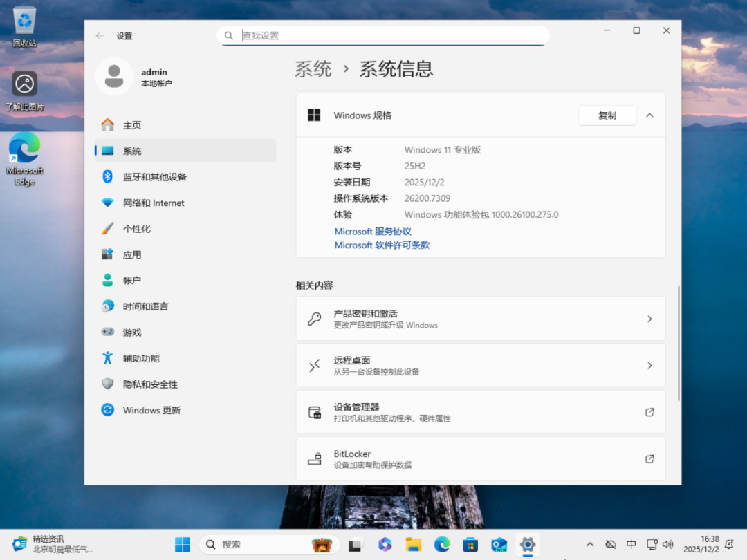Screen dimensions: 747x560
Task: Click the back arrow in Settings
Action: tap(100, 36)
